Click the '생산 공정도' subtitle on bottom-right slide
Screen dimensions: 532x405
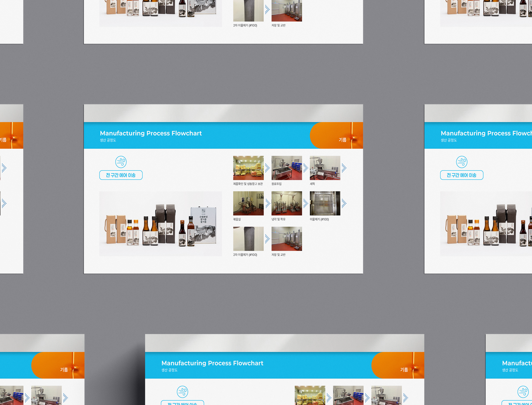point(510,370)
